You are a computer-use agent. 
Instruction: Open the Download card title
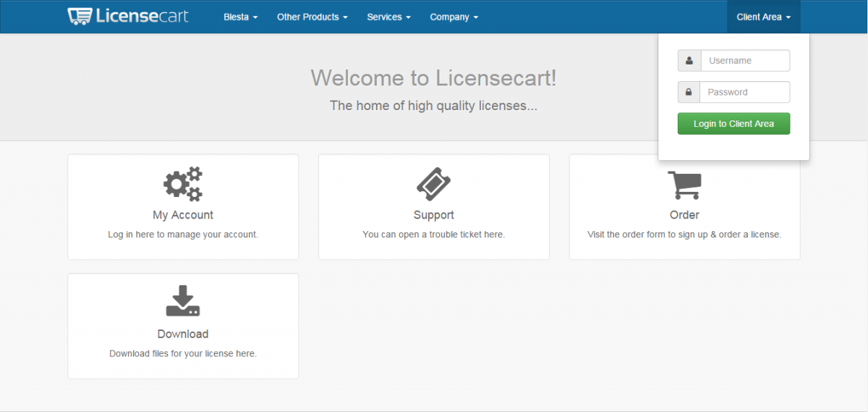(x=183, y=334)
